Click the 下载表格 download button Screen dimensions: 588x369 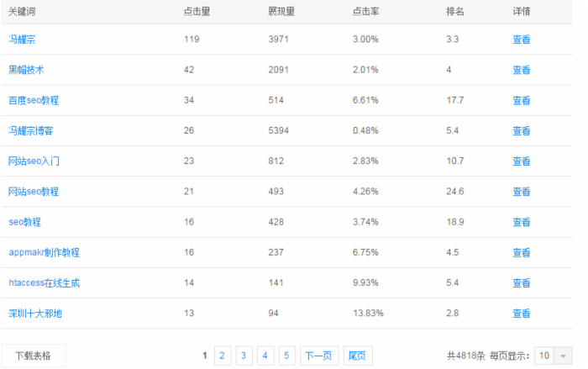point(33,356)
